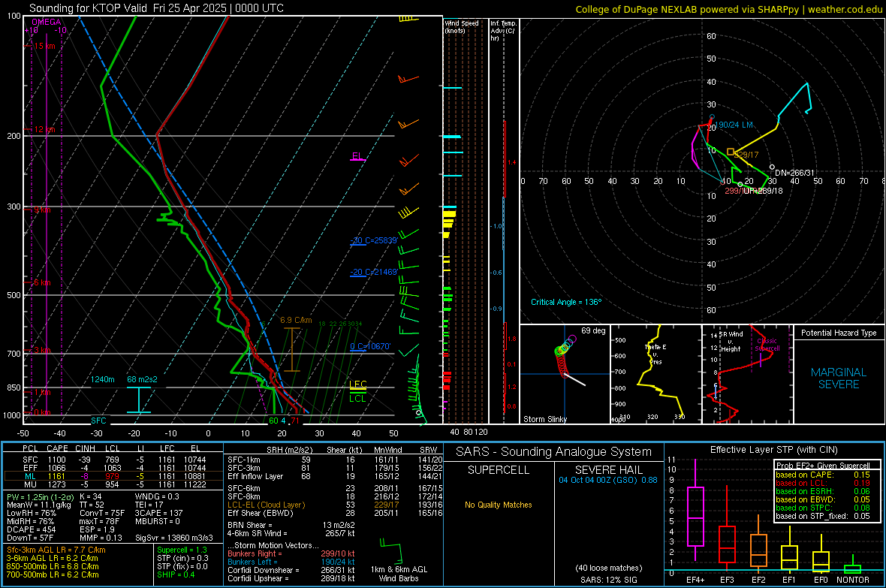Image resolution: width=886 pixels, height=588 pixels.
Task: Click the 190/24 LM hodograph label
Action: click(734, 125)
